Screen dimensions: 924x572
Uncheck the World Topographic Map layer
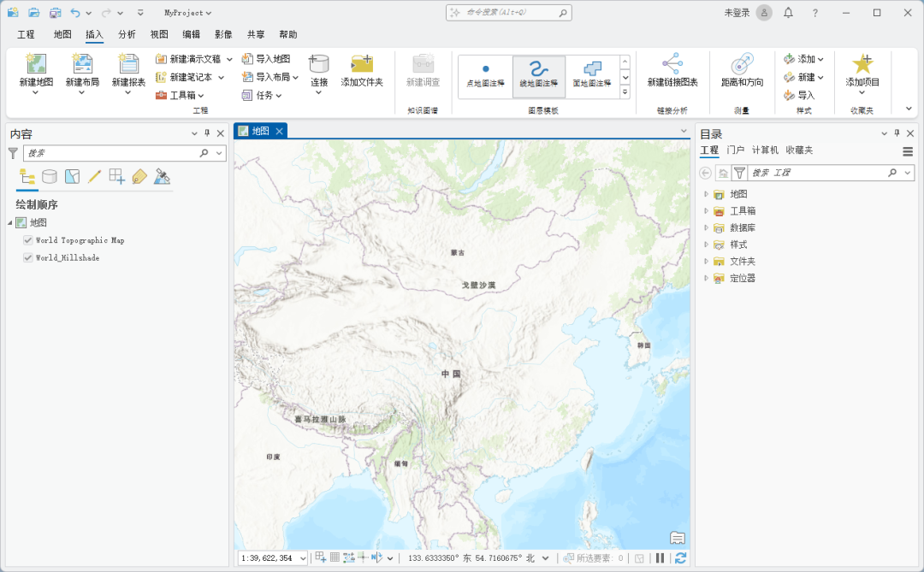28,240
